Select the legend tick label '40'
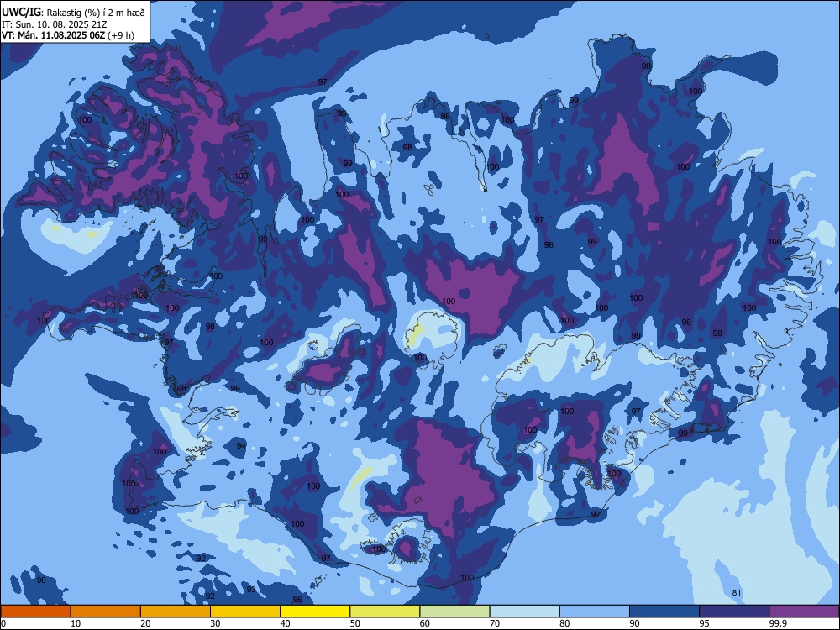 [x=285, y=623]
